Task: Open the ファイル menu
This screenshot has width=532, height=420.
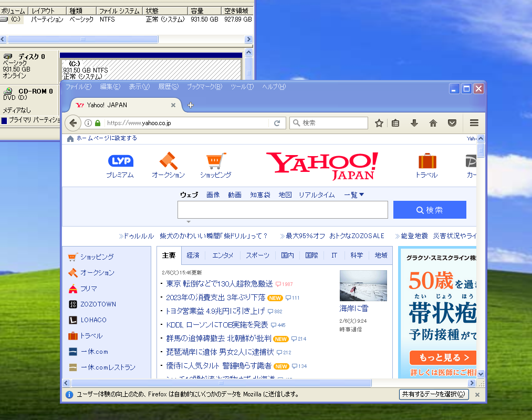Action: [78, 87]
